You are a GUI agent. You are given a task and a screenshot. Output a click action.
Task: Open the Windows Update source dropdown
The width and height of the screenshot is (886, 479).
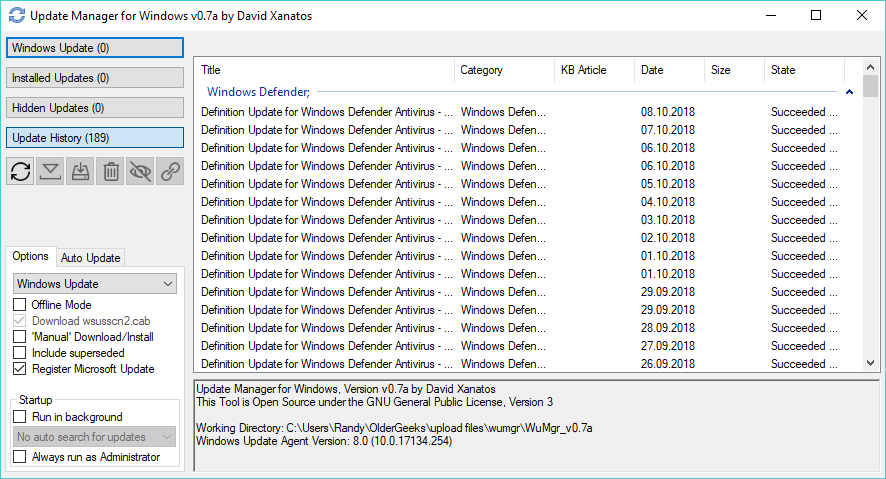pos(94,284)
